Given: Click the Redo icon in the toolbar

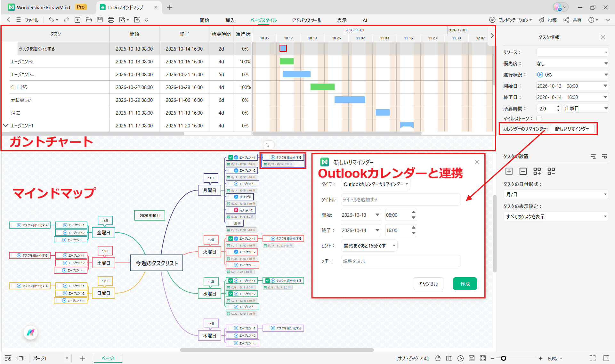Looking at the screenshot, I should pos(66,20).
